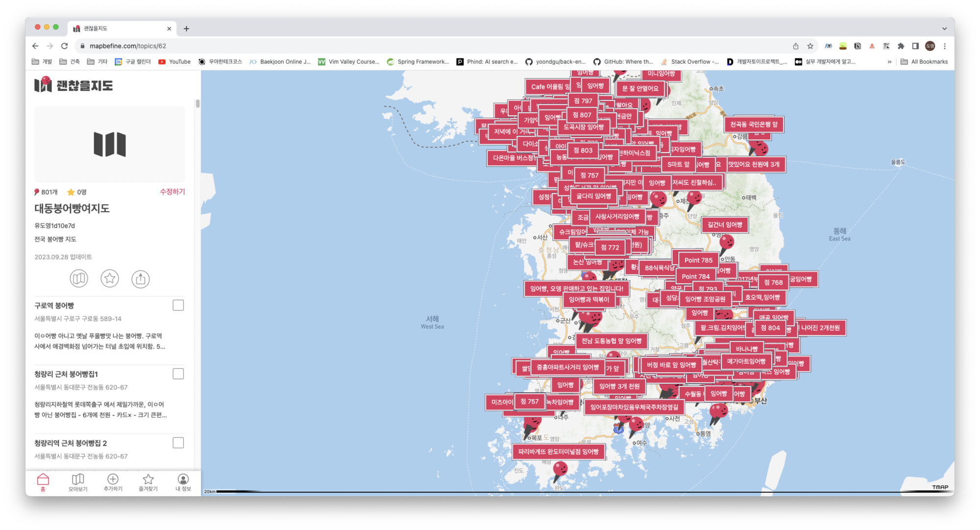
Task: Reload the page with refresh icon
Action: pyautogui.click(x=64, y=46)
